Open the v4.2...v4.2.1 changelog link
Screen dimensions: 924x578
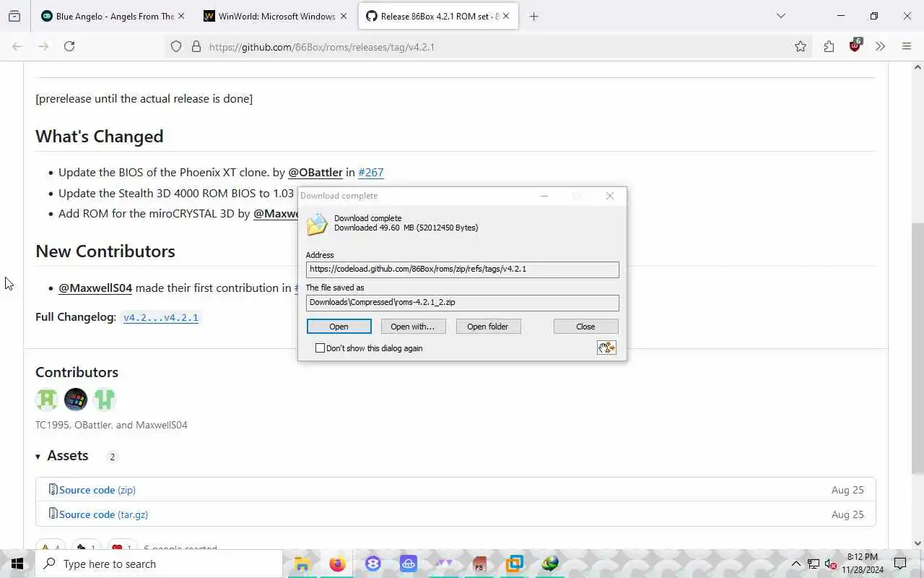click(161, 317)
